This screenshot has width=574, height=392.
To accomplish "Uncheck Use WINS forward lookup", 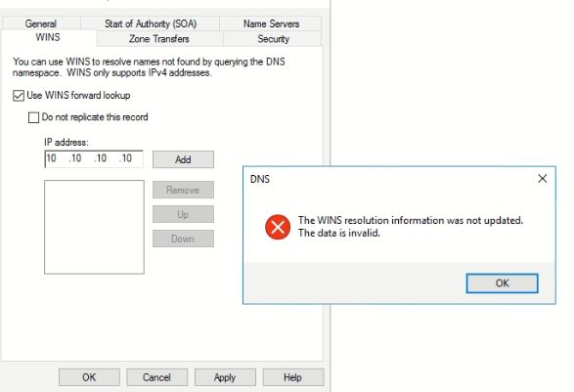I will pos(19,96).
